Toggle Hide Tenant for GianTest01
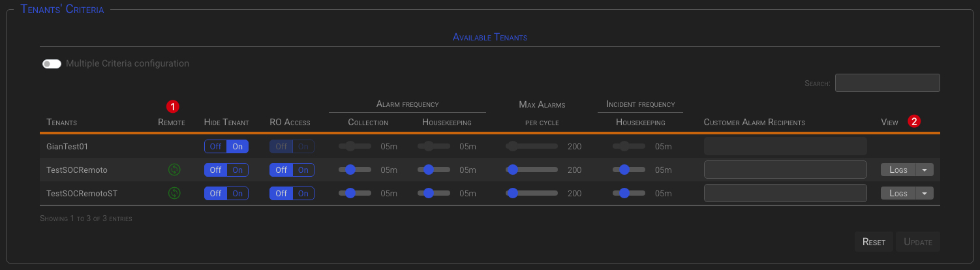Image resolution: width=980 pixels, height=270 pixels. [x=226, y=147]
